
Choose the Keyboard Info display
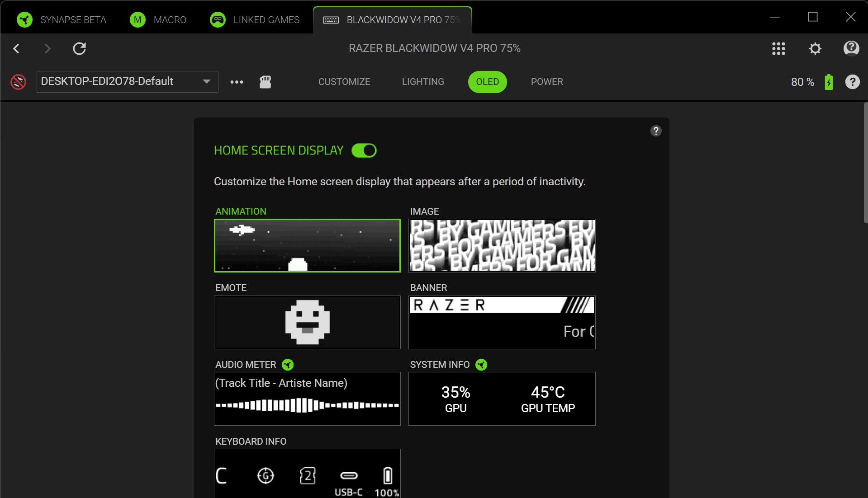[307, 473]
